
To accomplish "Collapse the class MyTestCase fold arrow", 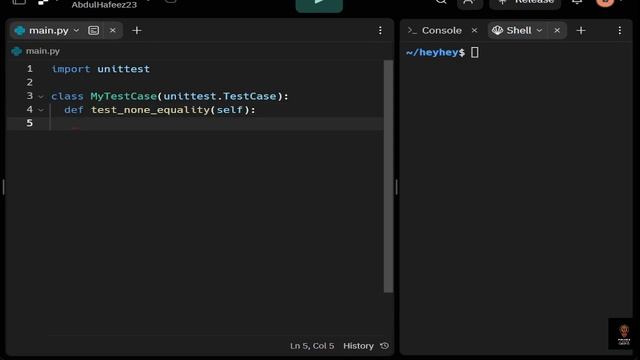I will point(41,97).
